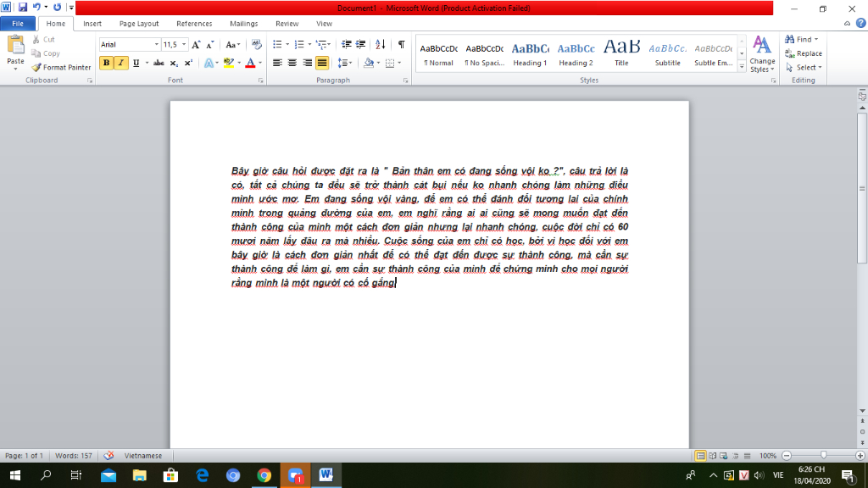Toggle Show/Hide paragraph marks
This screenshot has height=488, width=868.
401,44
